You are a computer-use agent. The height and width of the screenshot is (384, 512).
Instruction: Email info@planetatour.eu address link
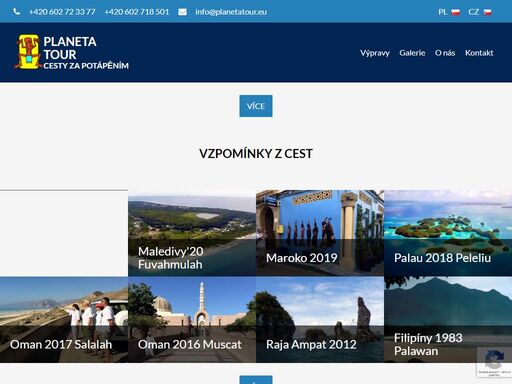click(x=231, y=12)
